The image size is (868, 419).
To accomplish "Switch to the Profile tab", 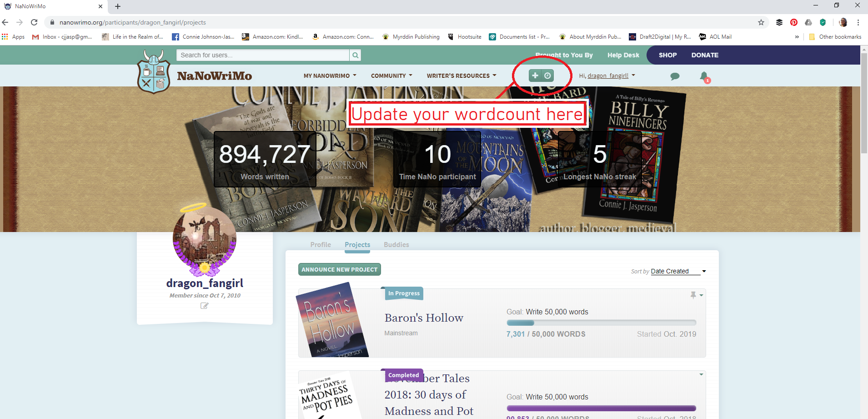I will pyautogui.click(x=321, y=245).
